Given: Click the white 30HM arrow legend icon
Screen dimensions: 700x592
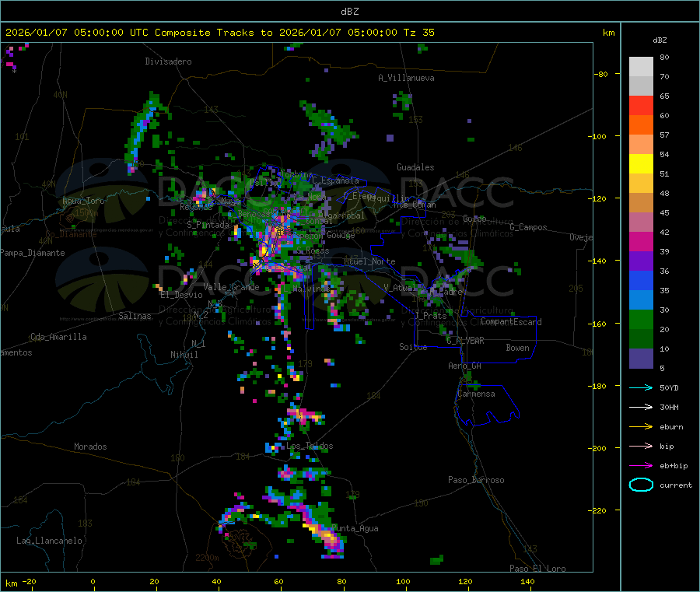Looking at the screenshot, I should click(641, 407).
